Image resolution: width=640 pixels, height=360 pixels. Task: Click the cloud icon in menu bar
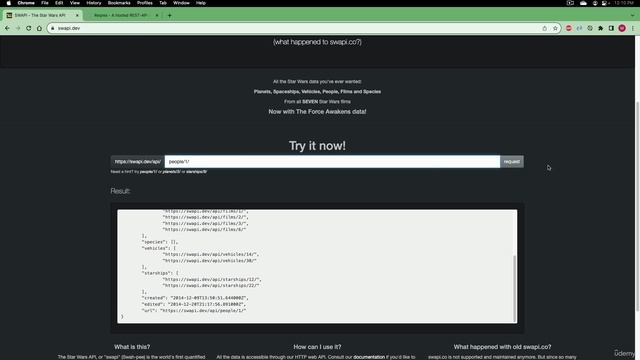tap(583, 3)
